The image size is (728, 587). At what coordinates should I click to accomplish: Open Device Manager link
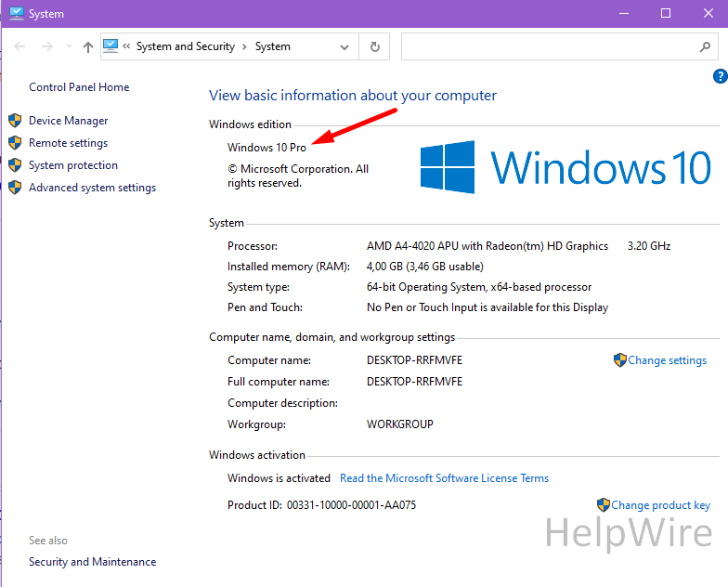(69, 121)
